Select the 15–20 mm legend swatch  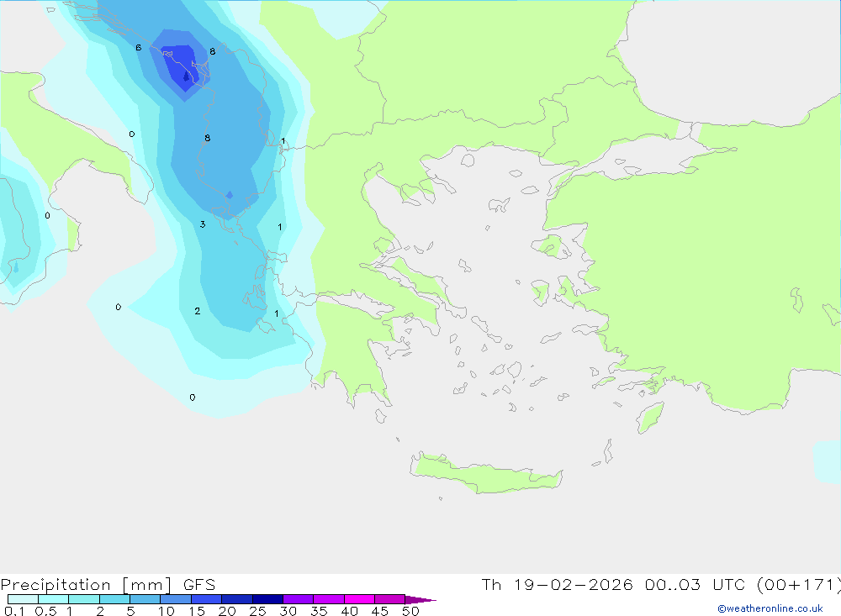[x=207, y=599]
